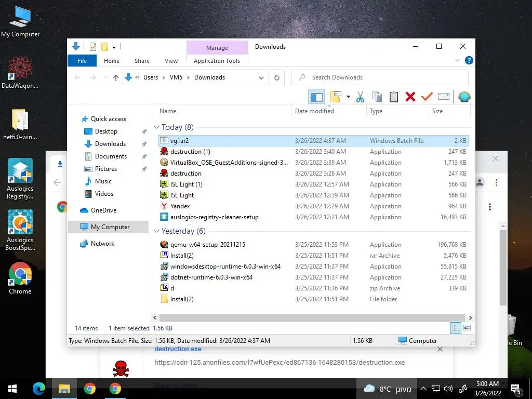Click VM5 in the address breadcrumb
Viewport: 532px width, 399px height.
(x=176, y=77)
